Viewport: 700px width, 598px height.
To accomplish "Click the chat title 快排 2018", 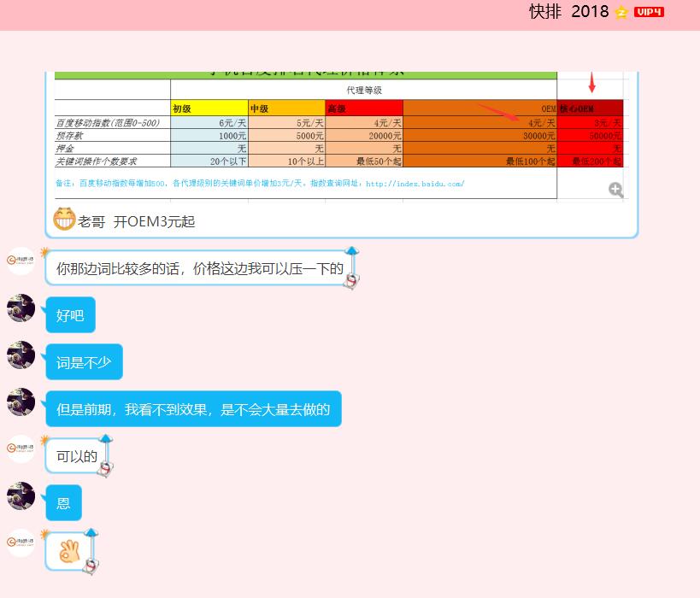I will (x=568, y=12).
